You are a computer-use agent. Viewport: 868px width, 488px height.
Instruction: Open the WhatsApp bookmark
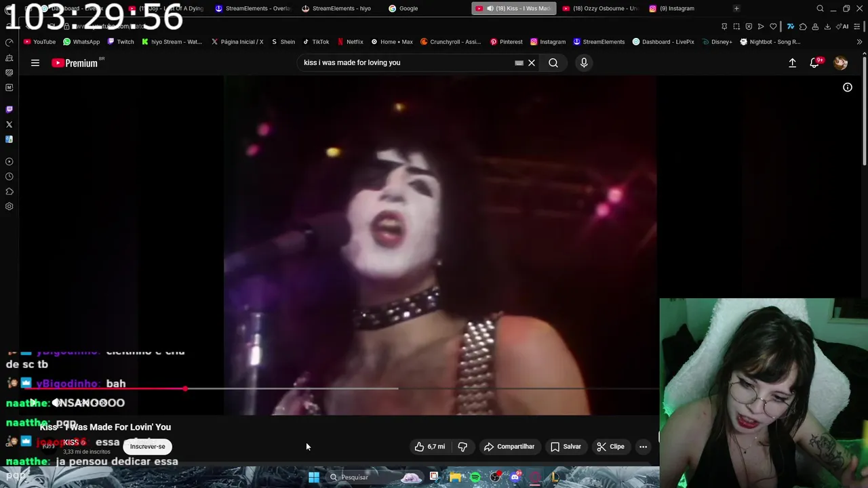point(81,41)
